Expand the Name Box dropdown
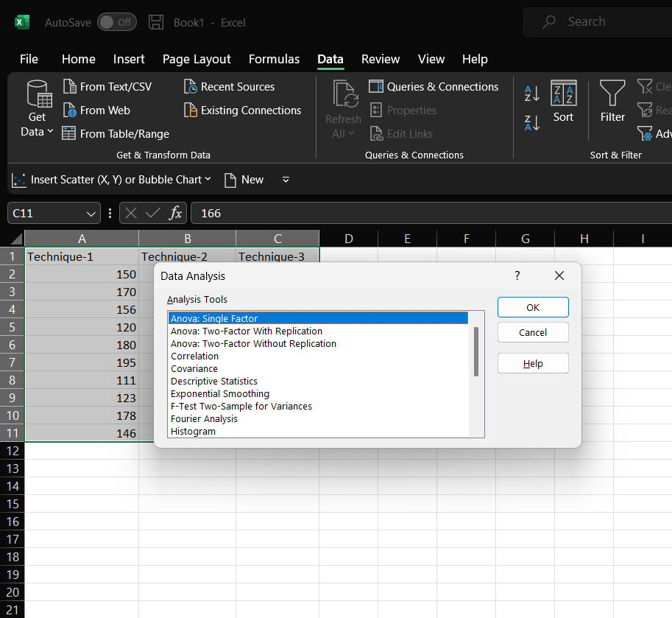The image size is (672, 618). pos(92,214)
